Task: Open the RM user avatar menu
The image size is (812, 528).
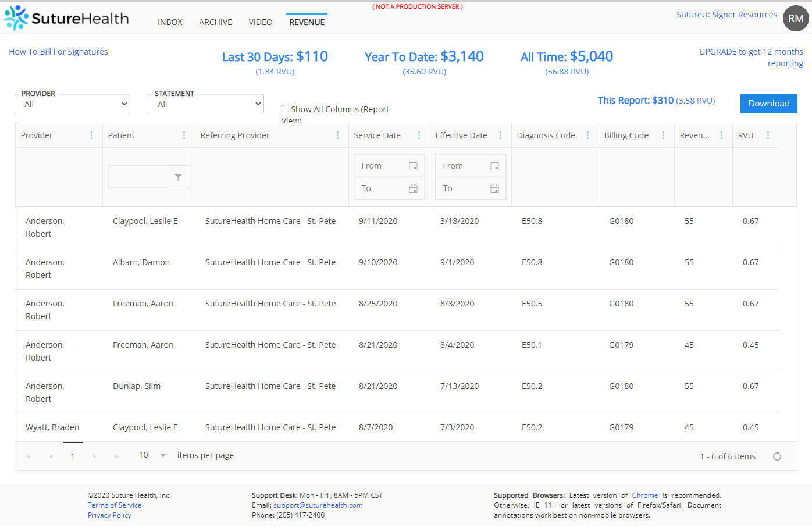Action: pos(796,19)
